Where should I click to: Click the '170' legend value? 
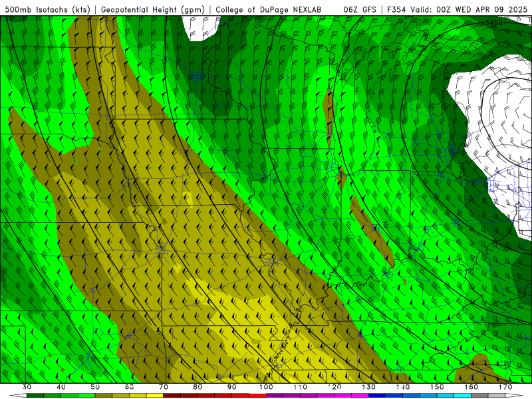pyautogui.click(x=505, y=387)
